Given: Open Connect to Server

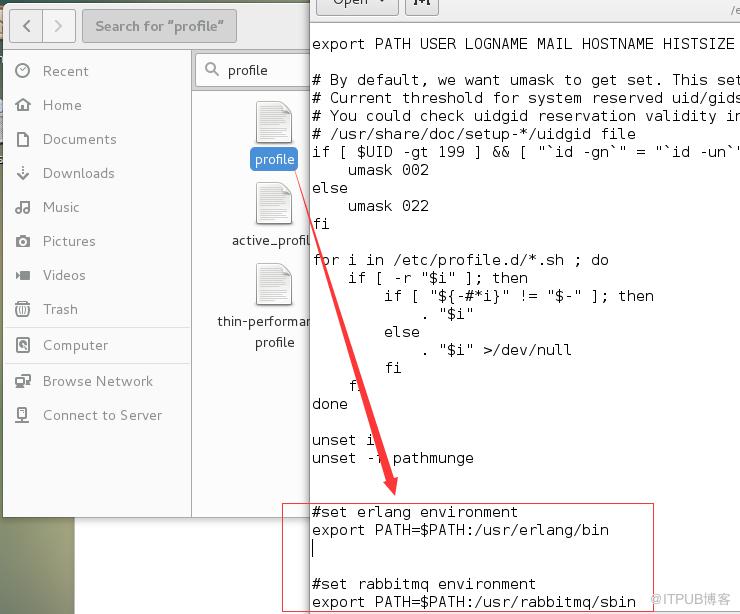Looking at the screenshot, I should 102,415.
